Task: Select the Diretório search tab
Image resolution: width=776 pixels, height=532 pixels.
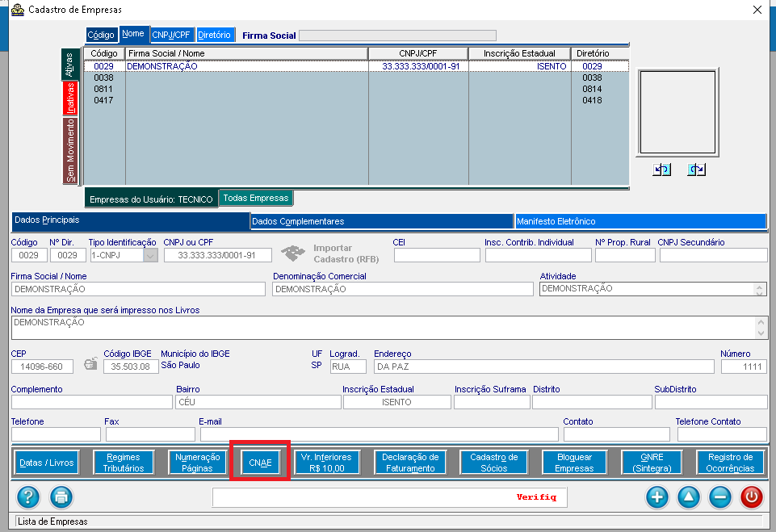Action: click(214, 35)
